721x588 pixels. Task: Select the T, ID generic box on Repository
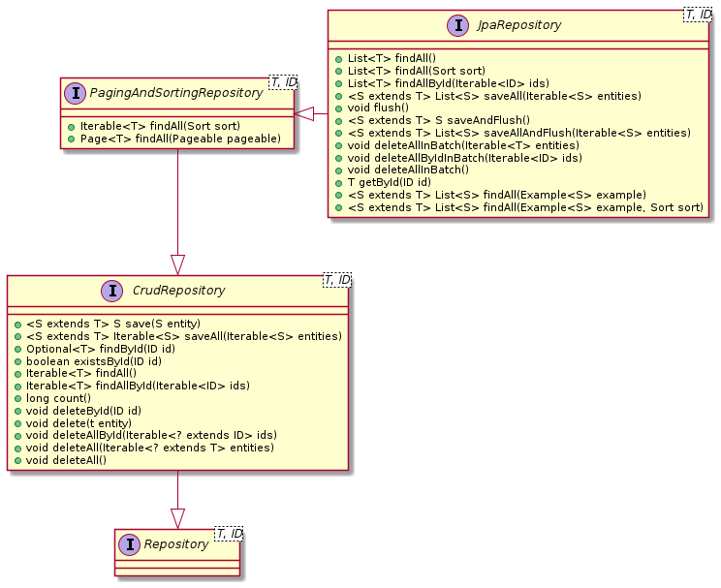coord(229,534)
